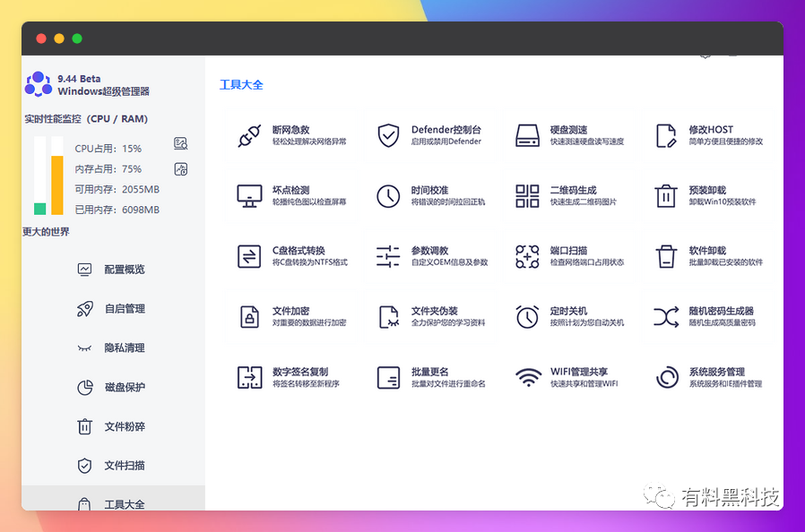Click 批量更名 title text
This screenshot has width=805, height=532.
(x=429, y=372)
